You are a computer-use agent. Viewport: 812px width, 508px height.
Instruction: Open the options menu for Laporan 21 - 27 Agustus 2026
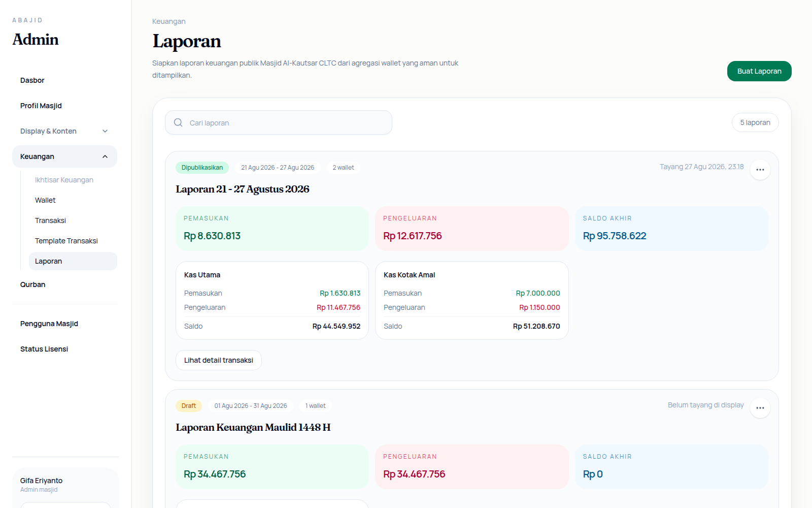point(760,170)
